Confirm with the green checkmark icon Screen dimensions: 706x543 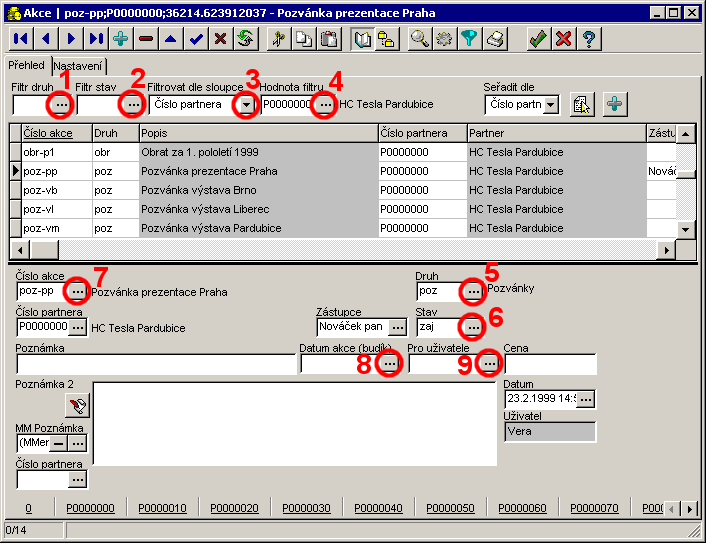click(x=538, y=39)
